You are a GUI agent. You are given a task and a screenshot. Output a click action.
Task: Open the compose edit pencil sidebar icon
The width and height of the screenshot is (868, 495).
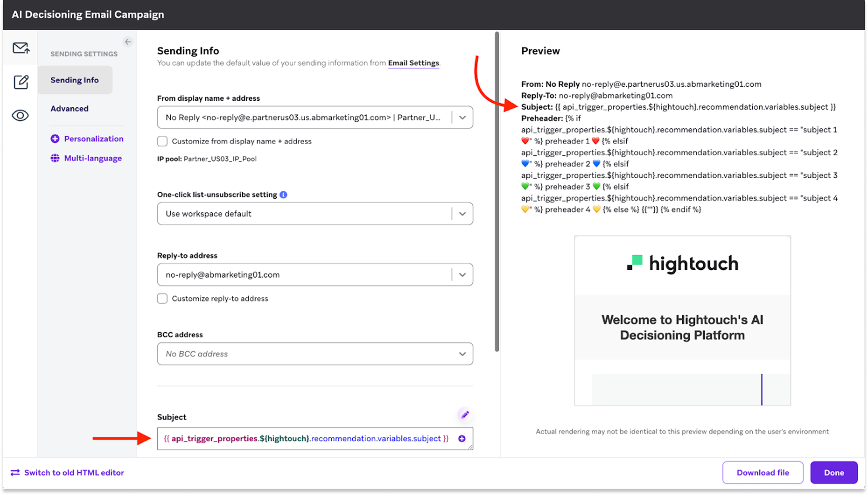[x=21, y=82]
